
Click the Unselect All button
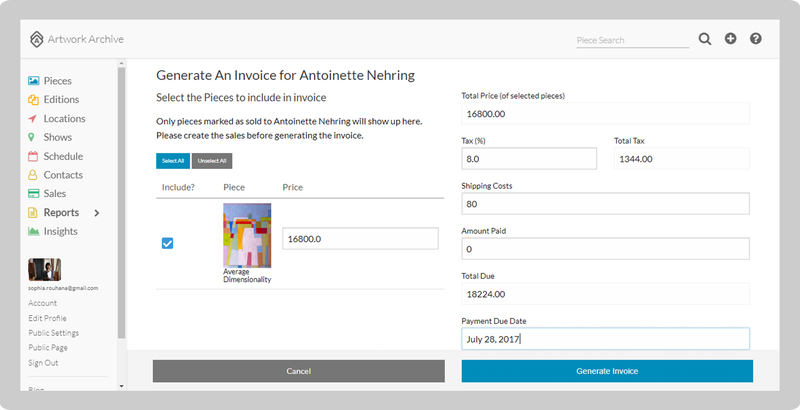click(x=211, y=161)
